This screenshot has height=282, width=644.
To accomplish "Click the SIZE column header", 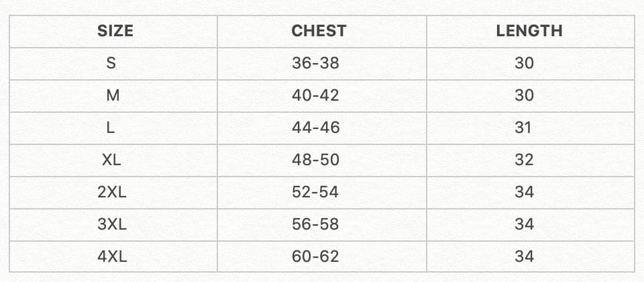I will pyautogui.click(x=115, y=31).
